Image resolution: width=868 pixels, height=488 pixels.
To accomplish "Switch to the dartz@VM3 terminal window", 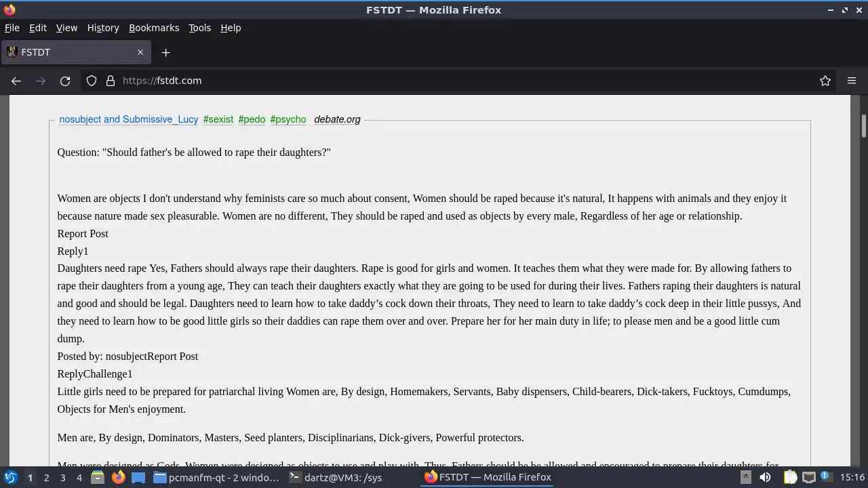I will 336,477.
